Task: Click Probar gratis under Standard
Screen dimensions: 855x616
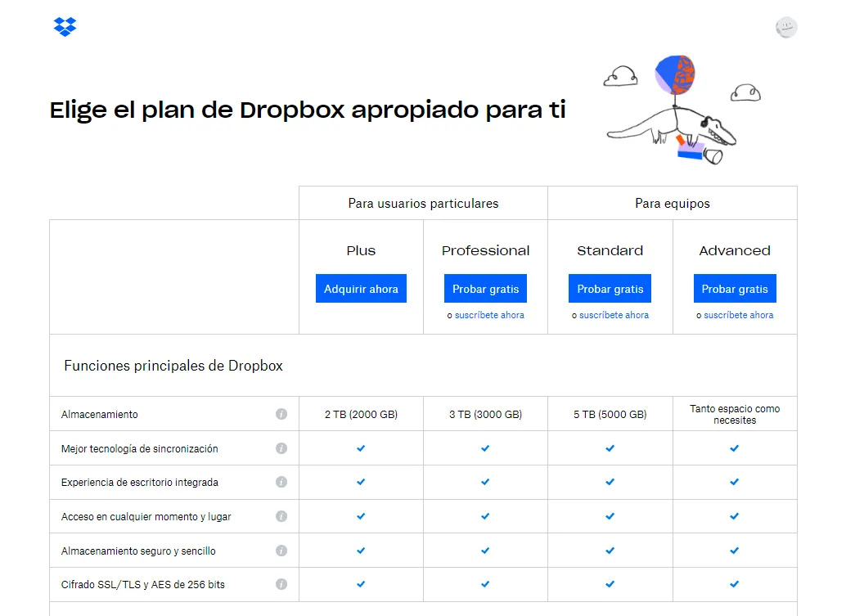Action: pyautogui.click(x=610, y=289)
